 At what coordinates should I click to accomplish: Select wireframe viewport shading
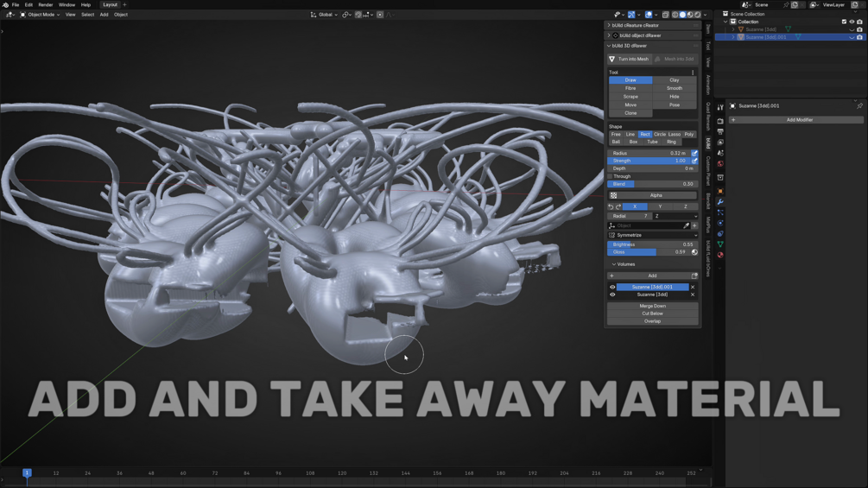click(x=675, y=15)
